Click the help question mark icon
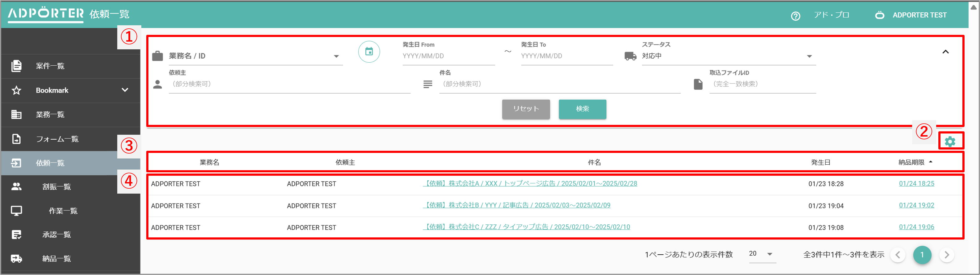This screenshot has width=980, height=275. [795, 16]
